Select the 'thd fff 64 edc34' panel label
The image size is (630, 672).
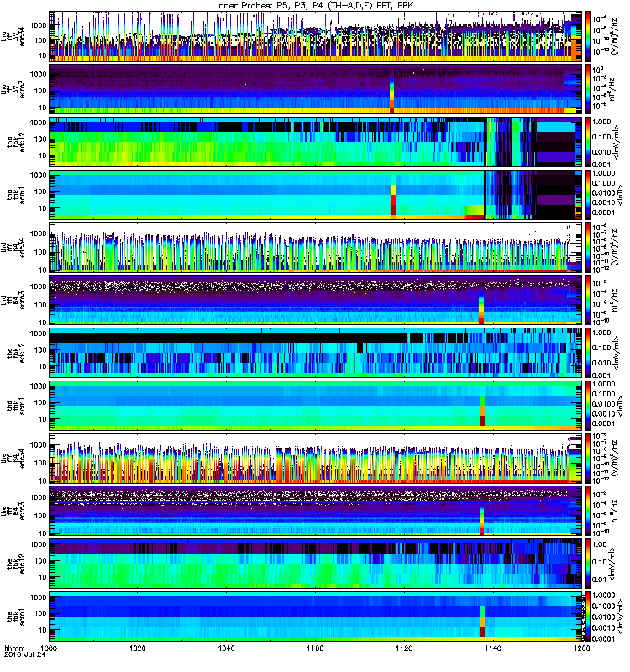[x=13, y=248]
